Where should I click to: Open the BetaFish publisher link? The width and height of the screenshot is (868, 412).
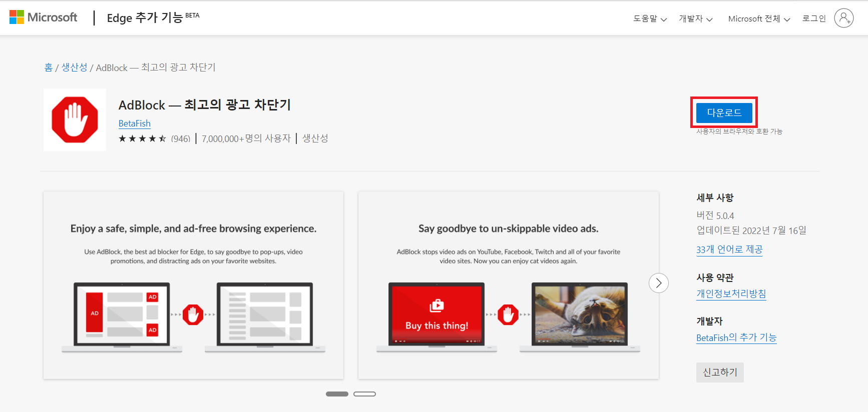pos(135,123)
